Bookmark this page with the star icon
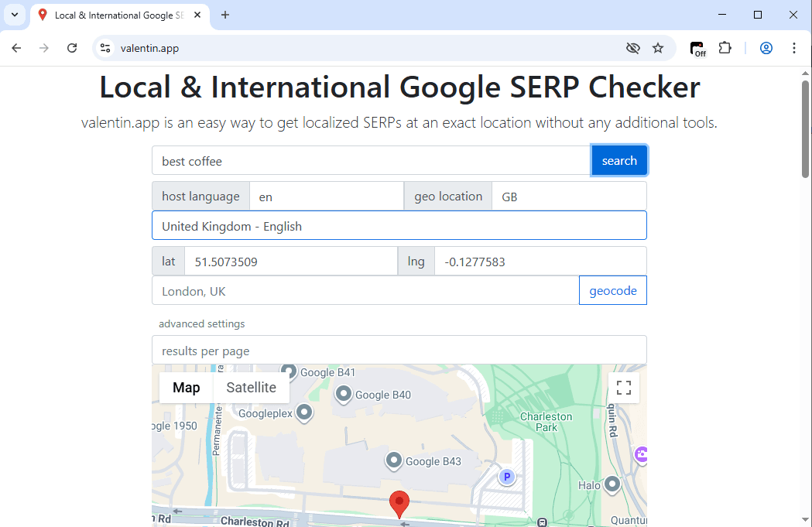The width and height of the screenshot is (812, 527). [x=658, y=48]
